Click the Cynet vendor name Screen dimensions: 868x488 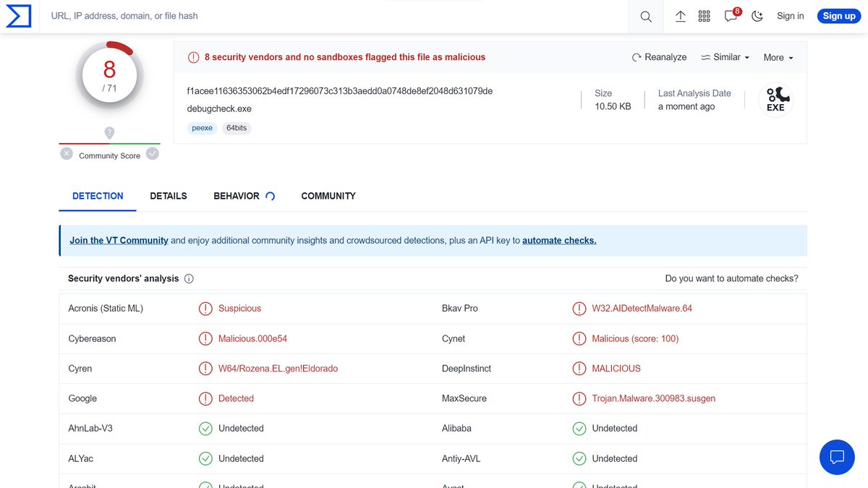(454, 338)
